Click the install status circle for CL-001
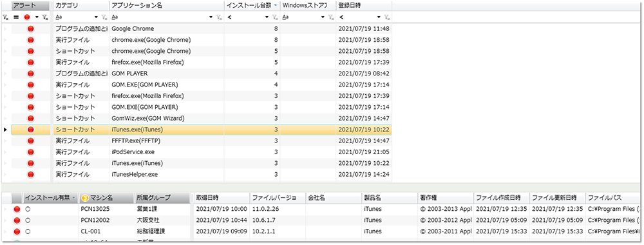The width and height of the screenshot is (644, 245). coord(28,231)
